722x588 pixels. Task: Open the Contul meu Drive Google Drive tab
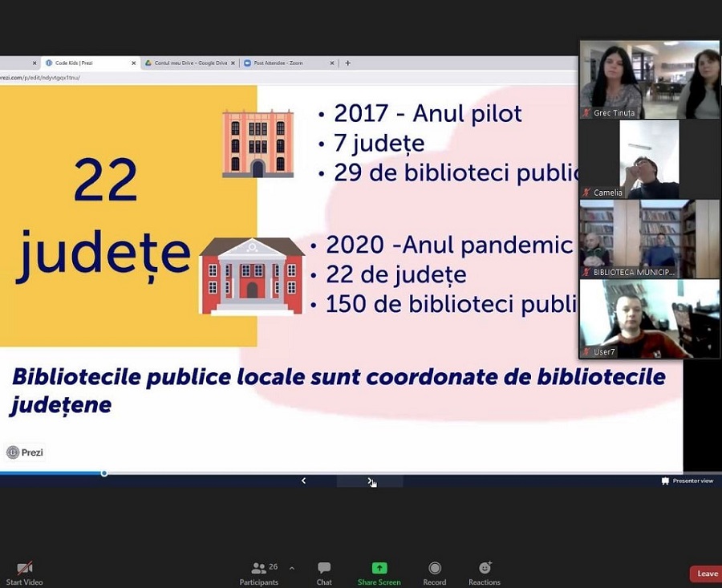tap(188, 62)
